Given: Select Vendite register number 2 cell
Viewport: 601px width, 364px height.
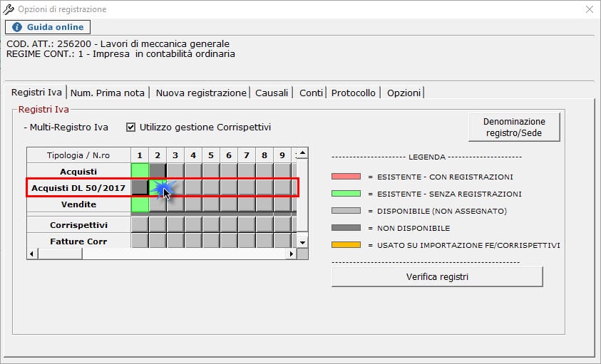Looking at the screenshot, I should click(x=158, y=204).
